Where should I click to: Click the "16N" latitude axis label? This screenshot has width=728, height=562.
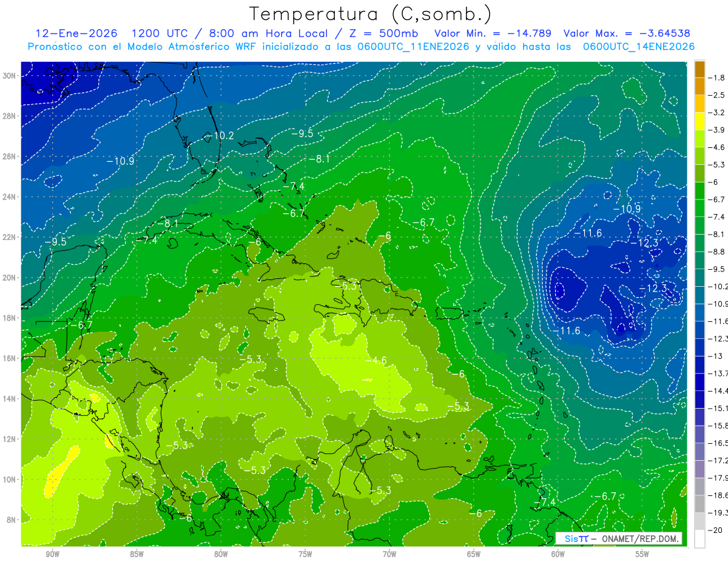9,358
